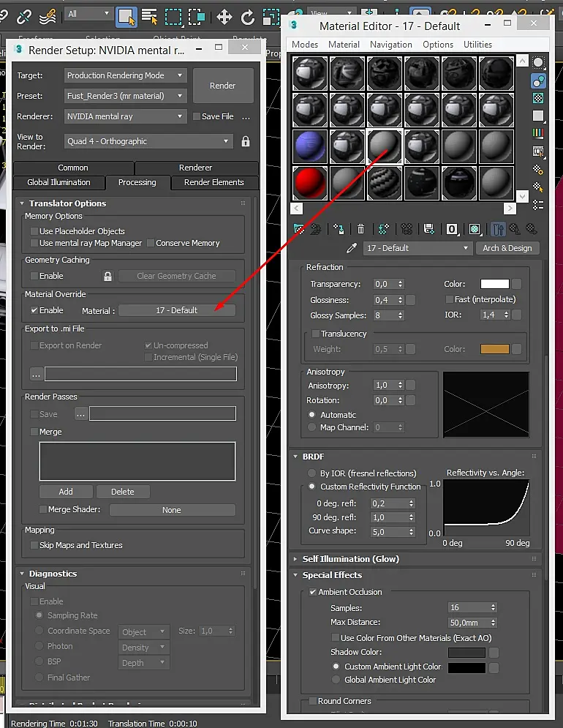Check Merge under Render Passes
The width and height of the screenshot is (563, 728).
click(34, 432)
